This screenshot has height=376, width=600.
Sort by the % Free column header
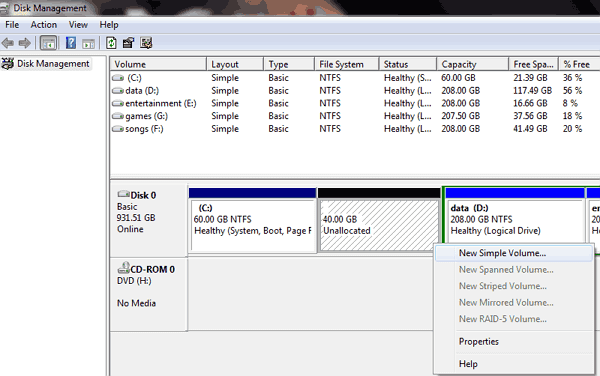pyautogui.click(x=579, y=64)
